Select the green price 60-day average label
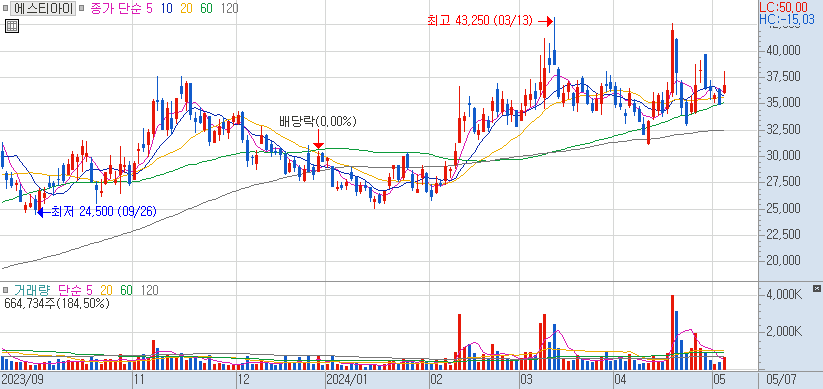The width and height of the screenshot is (823, 389). pos(206,8)
